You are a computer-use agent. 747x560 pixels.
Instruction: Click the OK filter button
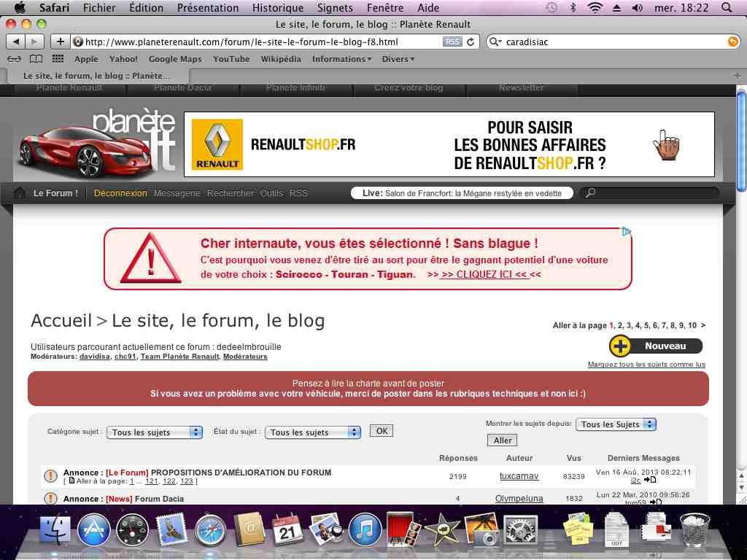click(382, 431)
